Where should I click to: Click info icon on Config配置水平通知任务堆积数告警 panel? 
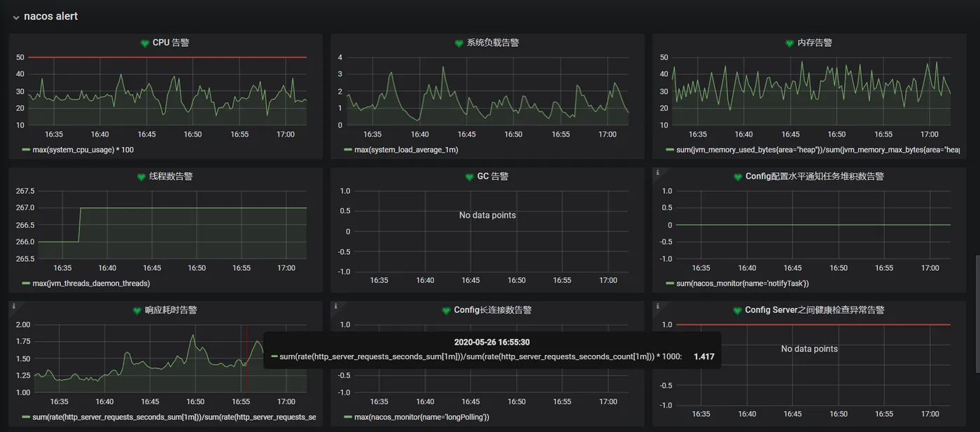pos(657,172)
